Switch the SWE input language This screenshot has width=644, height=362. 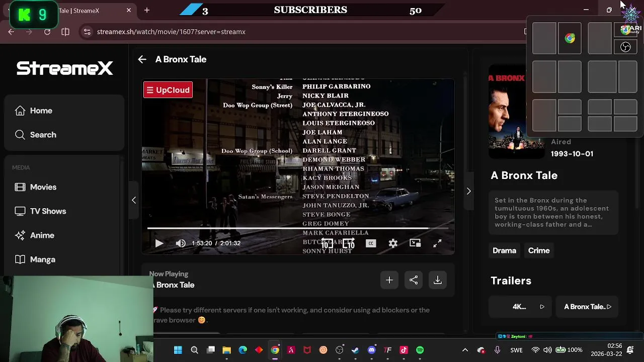coord(517,350)
